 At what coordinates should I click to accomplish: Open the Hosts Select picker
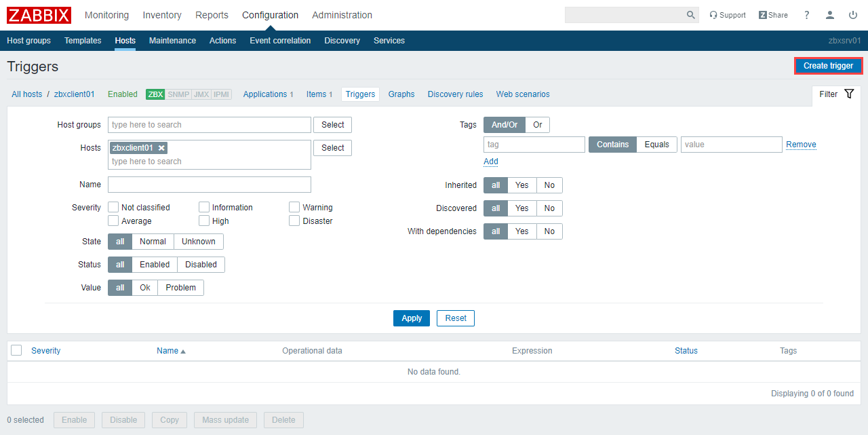click(332, 148)
